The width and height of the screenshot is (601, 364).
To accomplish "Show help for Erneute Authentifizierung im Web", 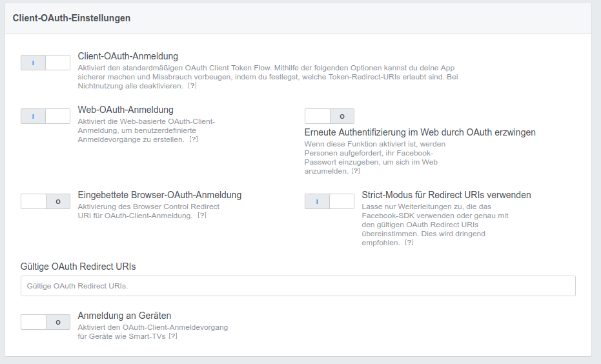I will click(x=356, y=171).
